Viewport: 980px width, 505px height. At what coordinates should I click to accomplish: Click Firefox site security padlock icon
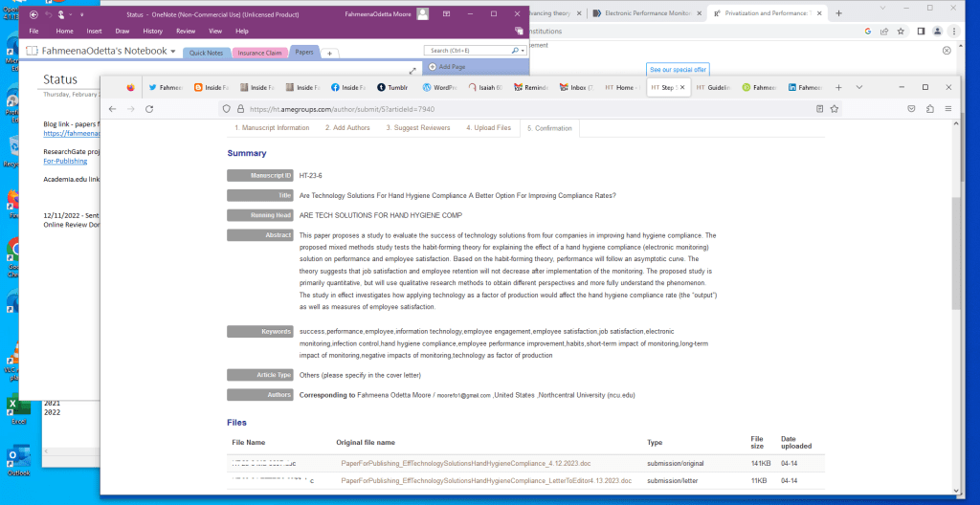(240, 109)
